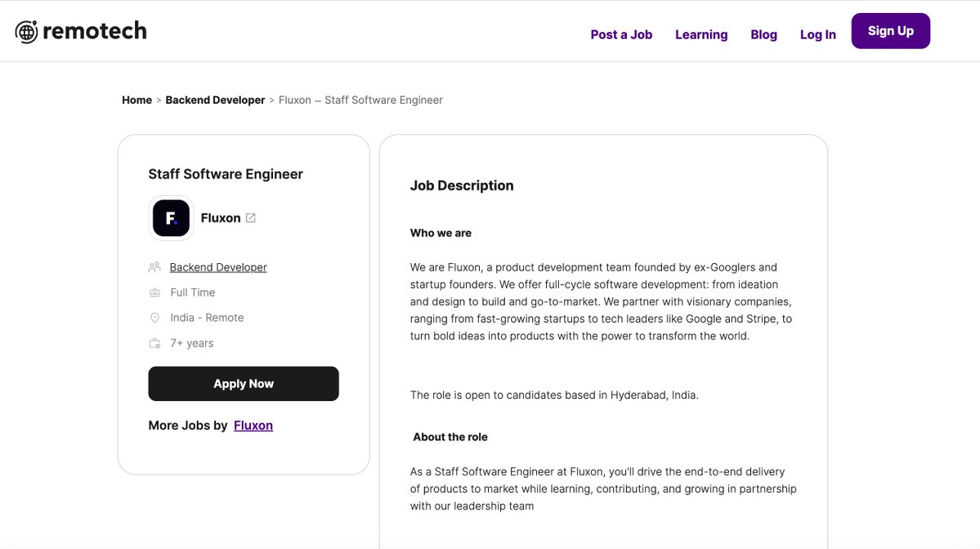
Task: Click the briefcase icon next to Full Time
Action: (x=154, y=292)
